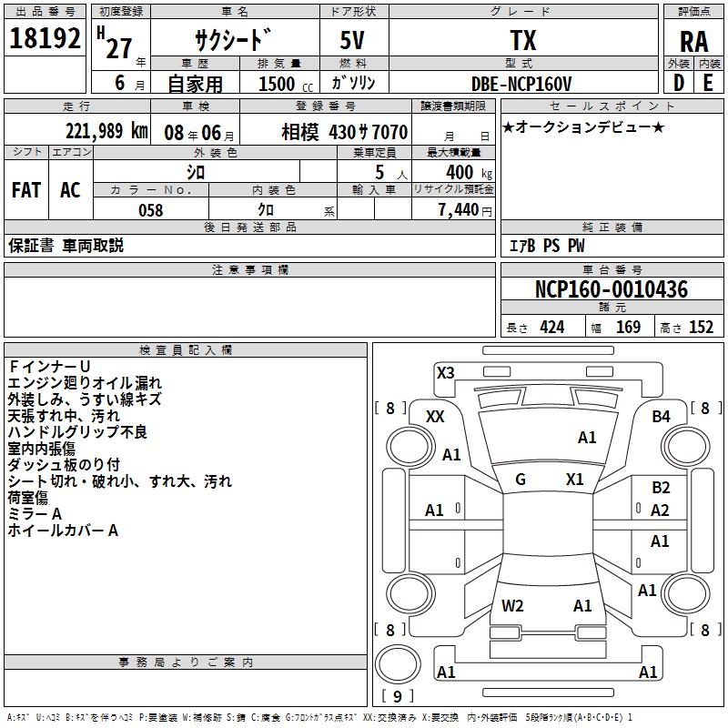
Task: Click the G windshield chip mark
Action: (521, 480)
